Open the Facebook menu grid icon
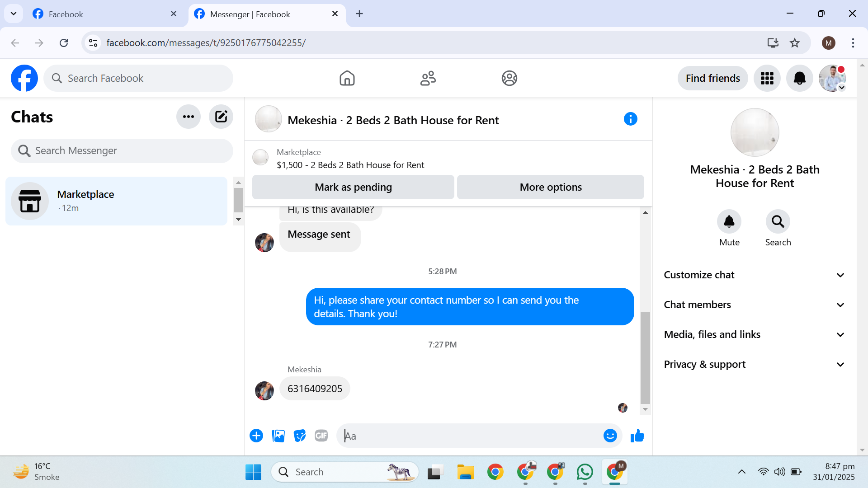 click(x=767, y=78)
